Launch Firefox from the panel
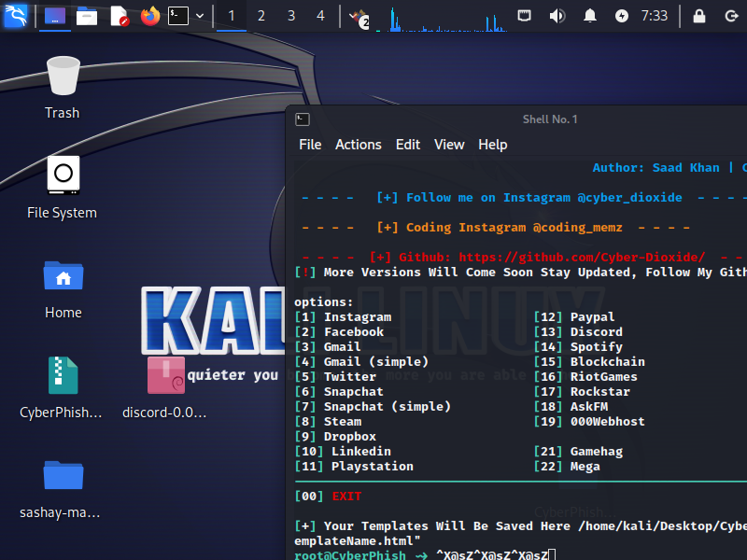The width and height of the screenshot is (747, 560). pos(149,16)
